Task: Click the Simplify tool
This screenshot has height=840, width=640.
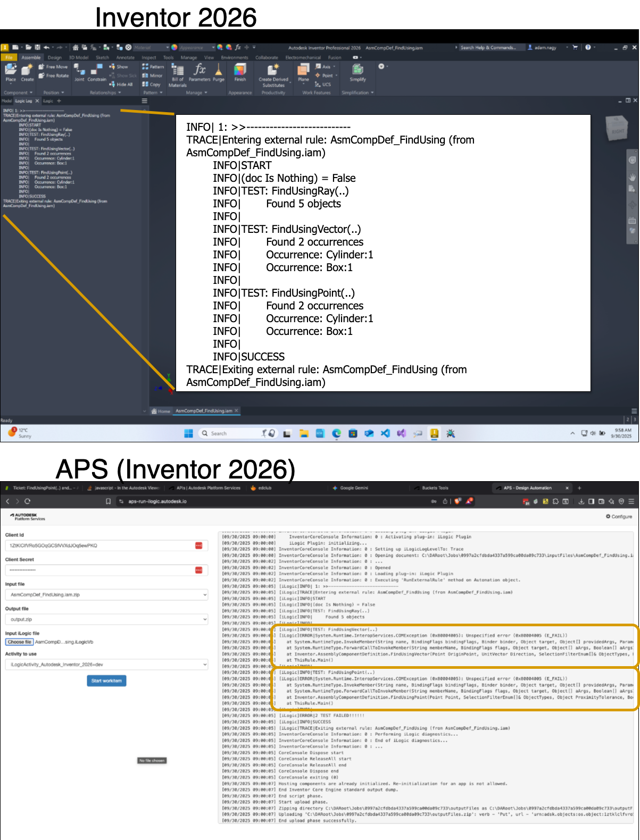Action: pos(358,72)
